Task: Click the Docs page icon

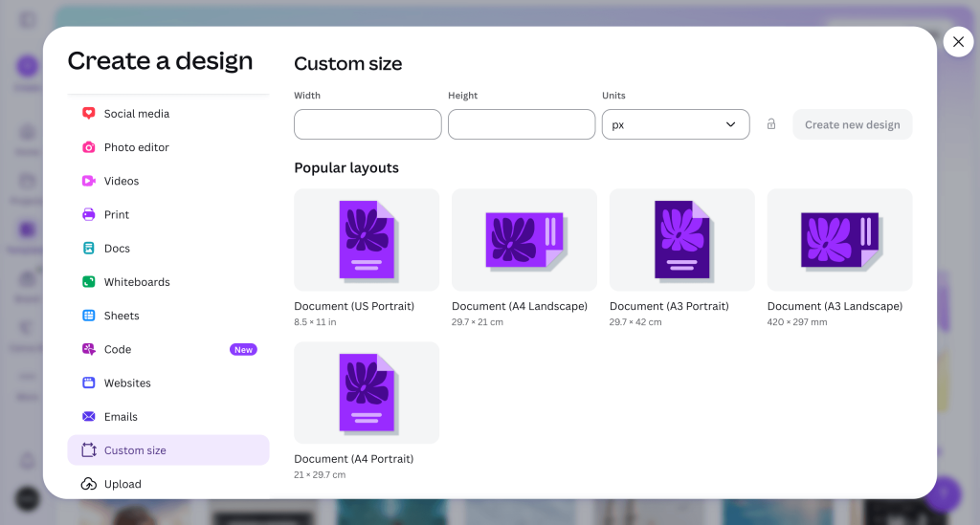Action: [x=89, y=248]
